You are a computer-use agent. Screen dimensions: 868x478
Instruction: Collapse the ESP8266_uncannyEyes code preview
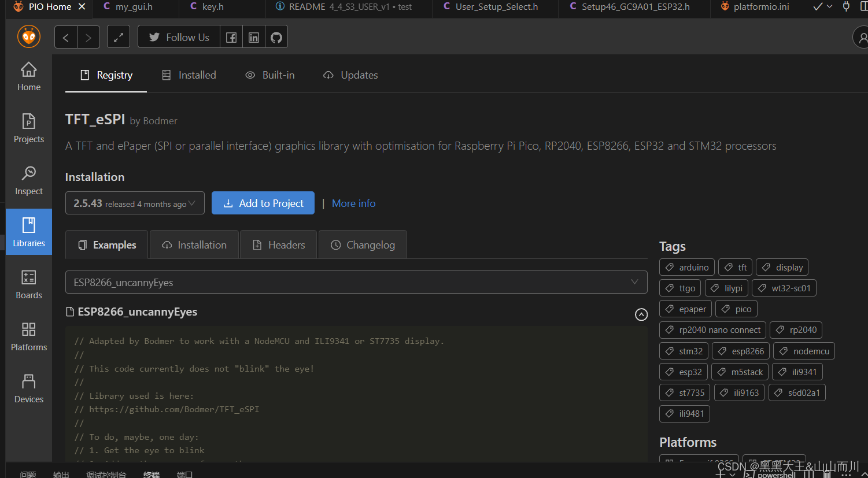[641, 314]
